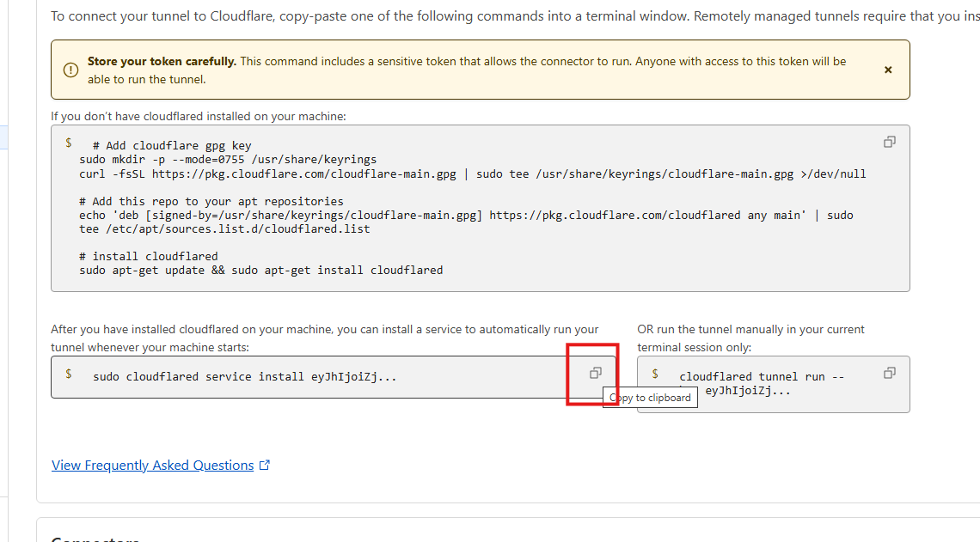The height and width of the screenshot is (542, 980).
Task: Click the cloudflared tunnel run command text
Action: (761, 376)
